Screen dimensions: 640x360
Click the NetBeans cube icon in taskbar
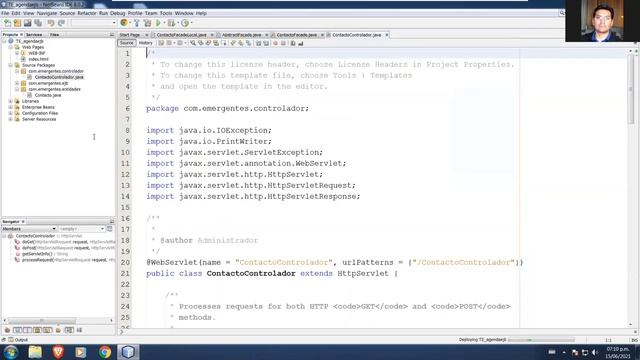[x=128, y=352]
